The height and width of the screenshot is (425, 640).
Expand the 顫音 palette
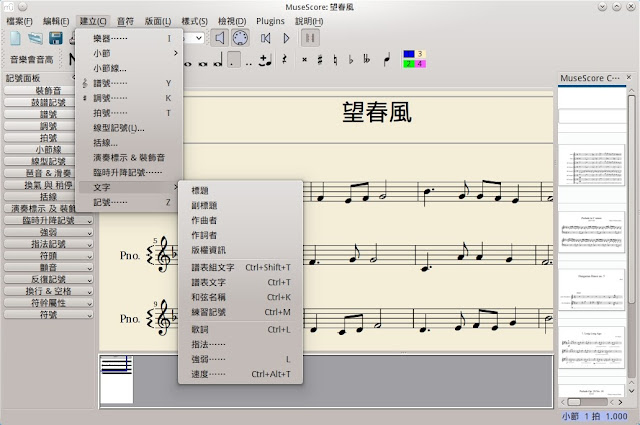(x=49, y=268)
